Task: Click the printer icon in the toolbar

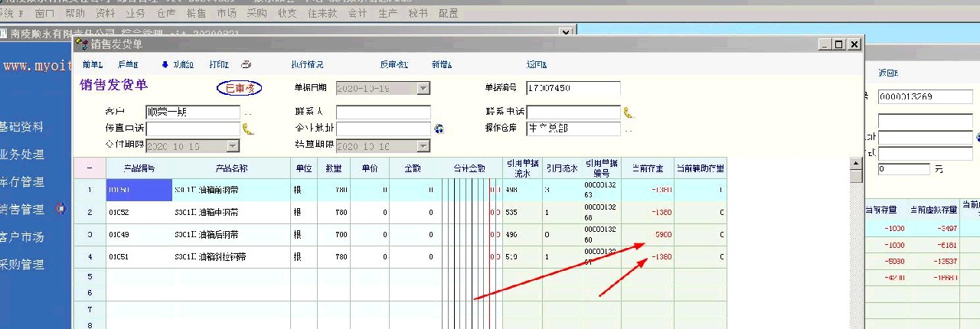Action: (247, 65)
